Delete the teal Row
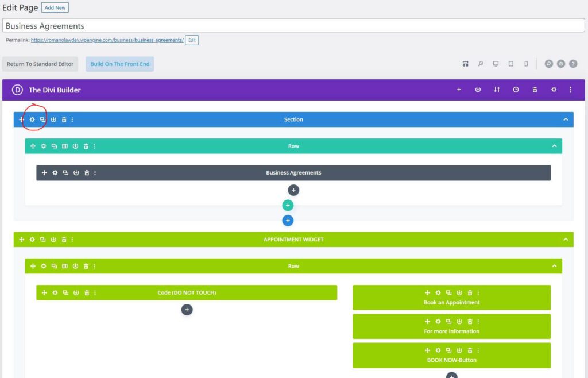Screen dimensions: 588x378 point(86,146)
